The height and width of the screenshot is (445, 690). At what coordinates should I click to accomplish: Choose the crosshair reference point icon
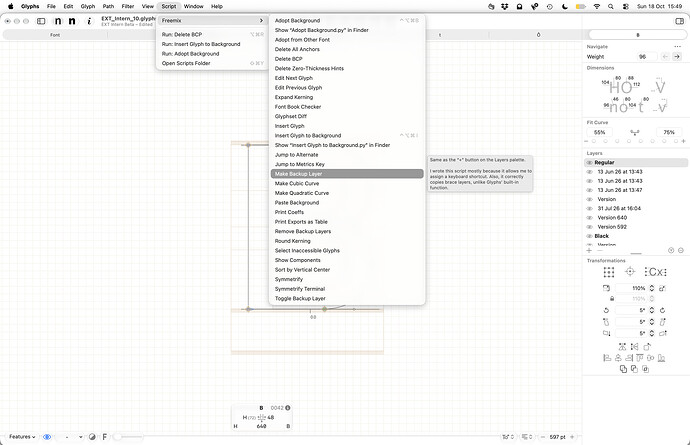tap(630, 272)
